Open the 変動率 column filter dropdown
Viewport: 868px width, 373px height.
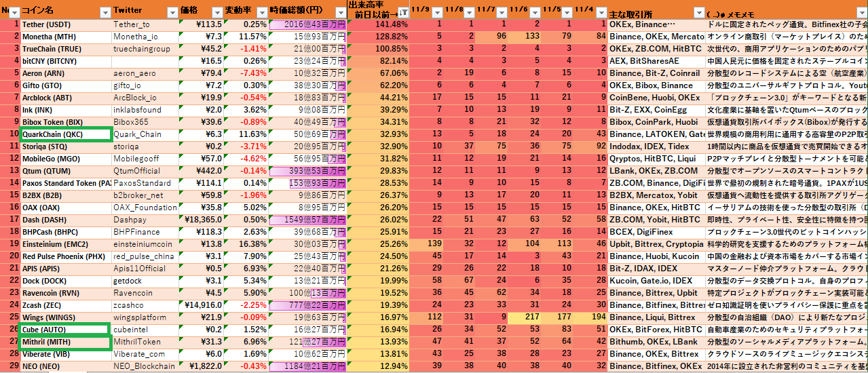tap(261, 12)
